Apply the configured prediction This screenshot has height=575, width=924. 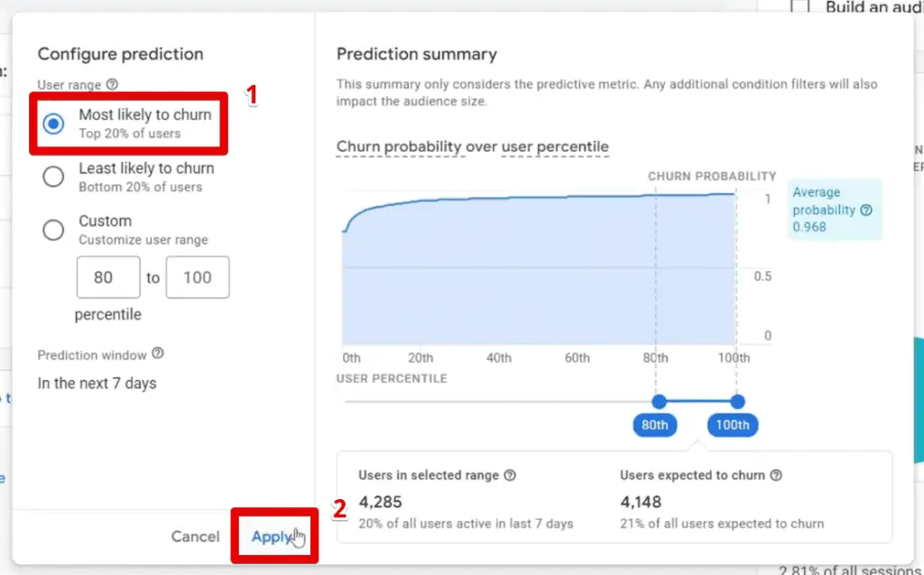pos(273,536)
